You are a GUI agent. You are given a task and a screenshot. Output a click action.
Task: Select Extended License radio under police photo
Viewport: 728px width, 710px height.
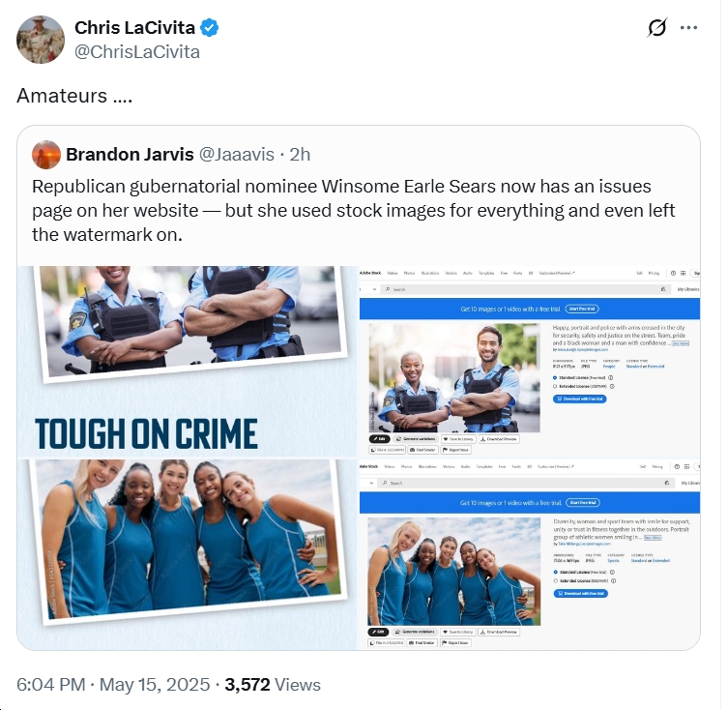pos(555,386)
